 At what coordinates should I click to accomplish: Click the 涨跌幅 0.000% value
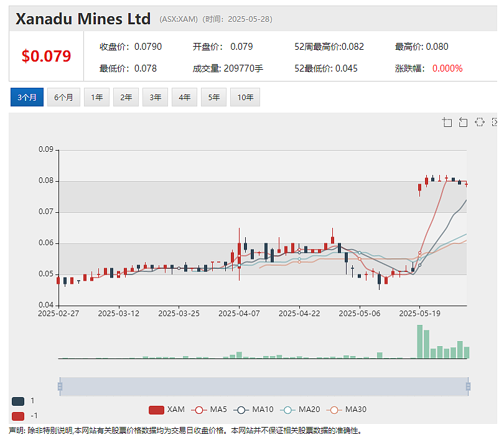(x=447, y=68)
